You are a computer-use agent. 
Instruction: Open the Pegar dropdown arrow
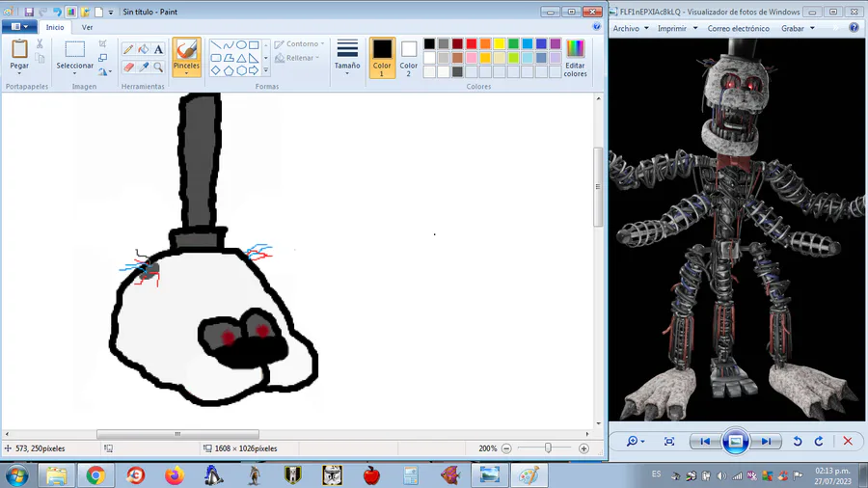[19, 73]
